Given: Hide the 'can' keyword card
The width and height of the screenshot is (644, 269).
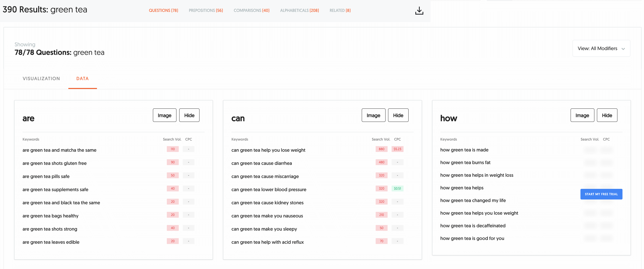Looking at the screenshot, I should coord(398,115).
